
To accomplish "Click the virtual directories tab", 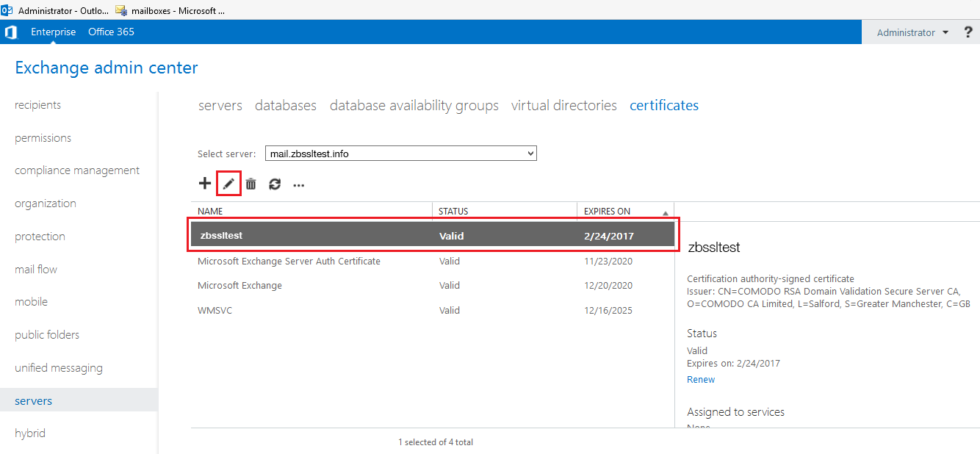I will tap(563, 105).
